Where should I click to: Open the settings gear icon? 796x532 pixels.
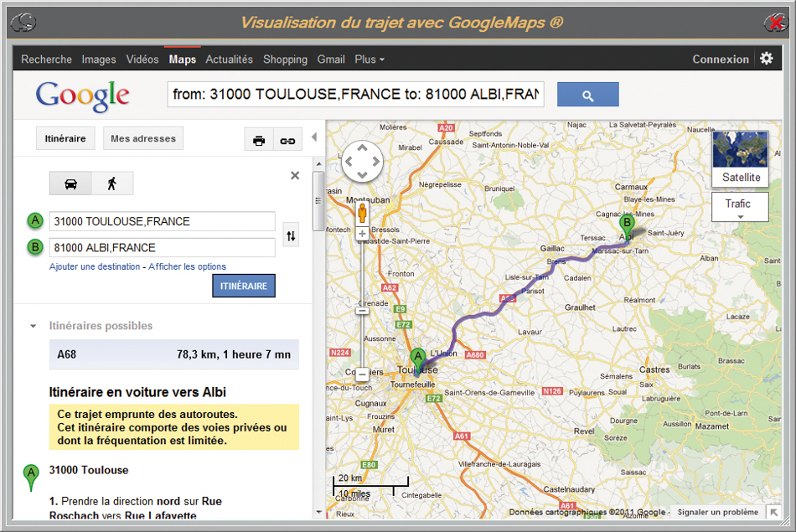[x=767, y=59]
